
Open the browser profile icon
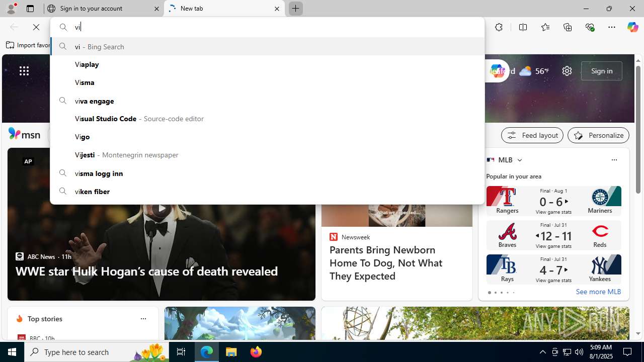pyautogui.click(x=11, y=9)
